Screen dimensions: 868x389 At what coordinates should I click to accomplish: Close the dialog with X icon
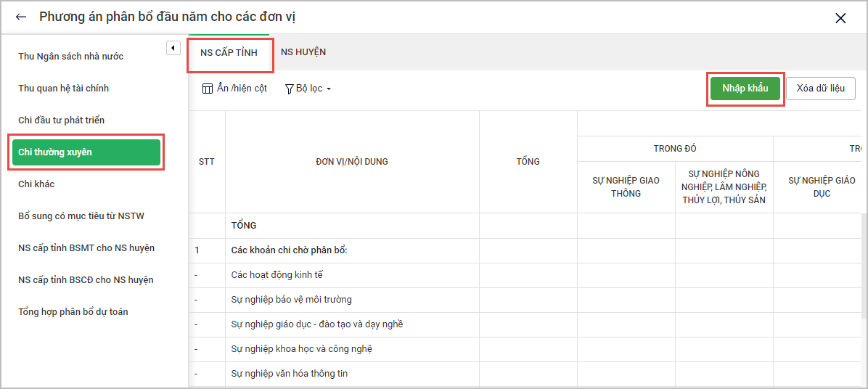[x=840, y=18]
